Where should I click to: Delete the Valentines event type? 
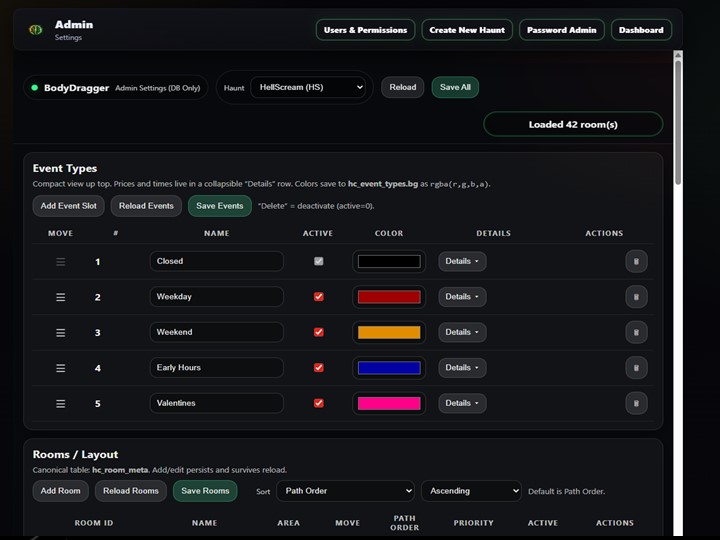[636, 403]
